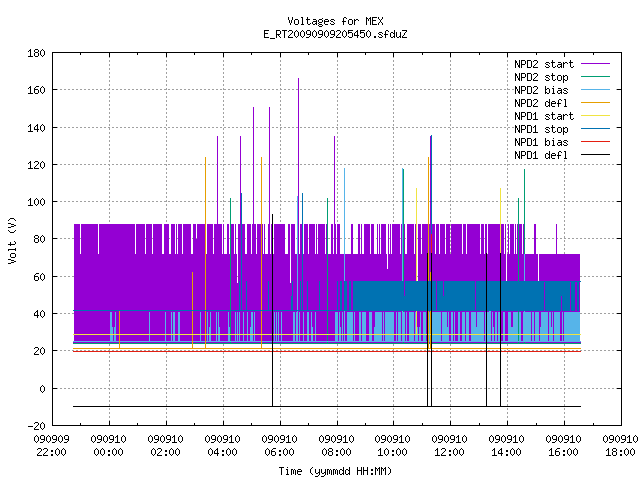Image resolution: width=640 pixels, height=480 pixels.
Task: Click the 160 y-axis tick label
Action: [36, 90]
